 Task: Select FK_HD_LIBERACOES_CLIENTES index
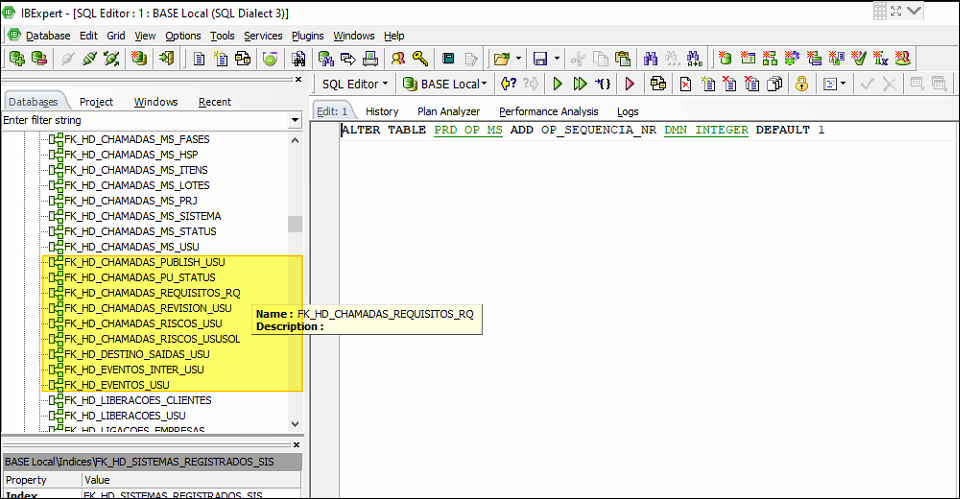coord(138,400)
